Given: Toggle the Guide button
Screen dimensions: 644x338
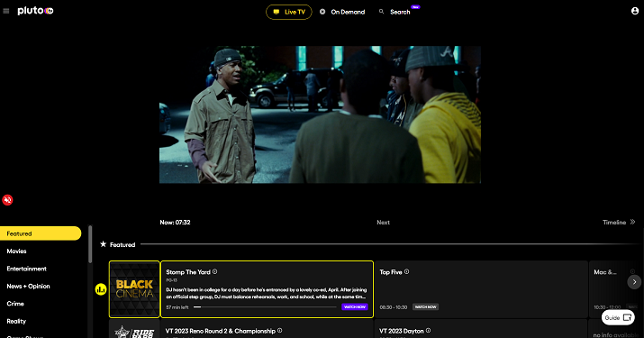Looking at the screenshot, I should pyautogui.click(x=618, y=317).
